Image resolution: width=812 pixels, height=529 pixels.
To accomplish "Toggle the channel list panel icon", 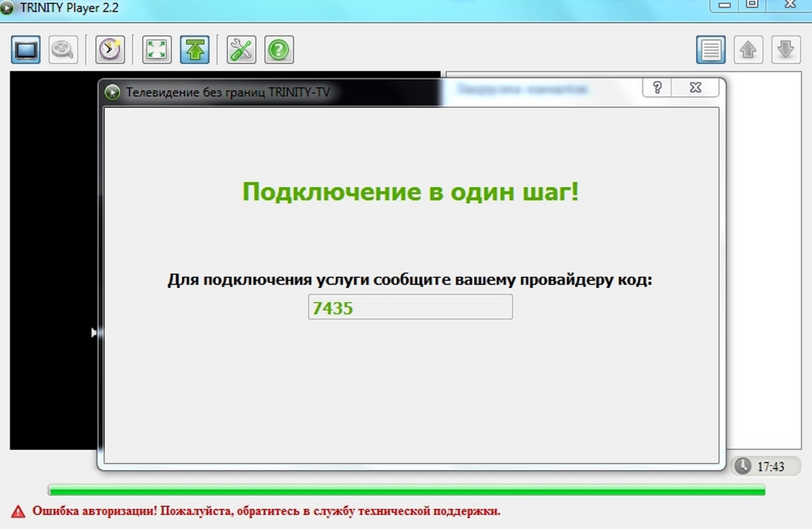I will (x=711, y=50).
